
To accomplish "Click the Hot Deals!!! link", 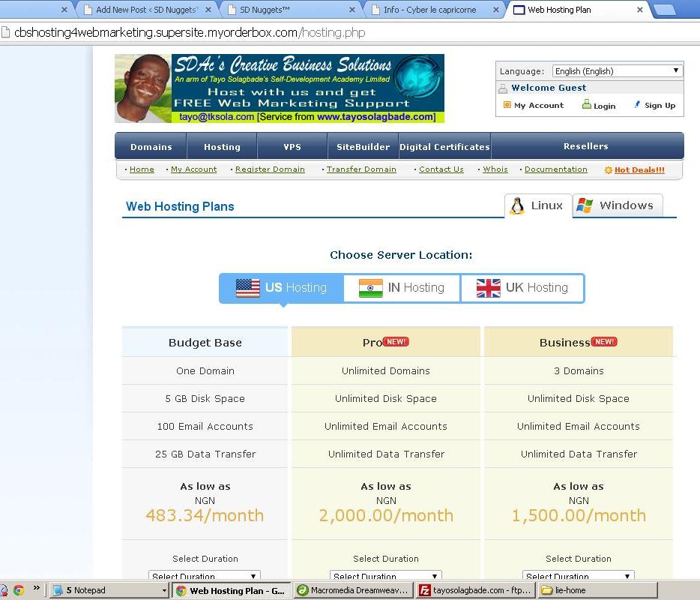I will [x=639, y=169].
